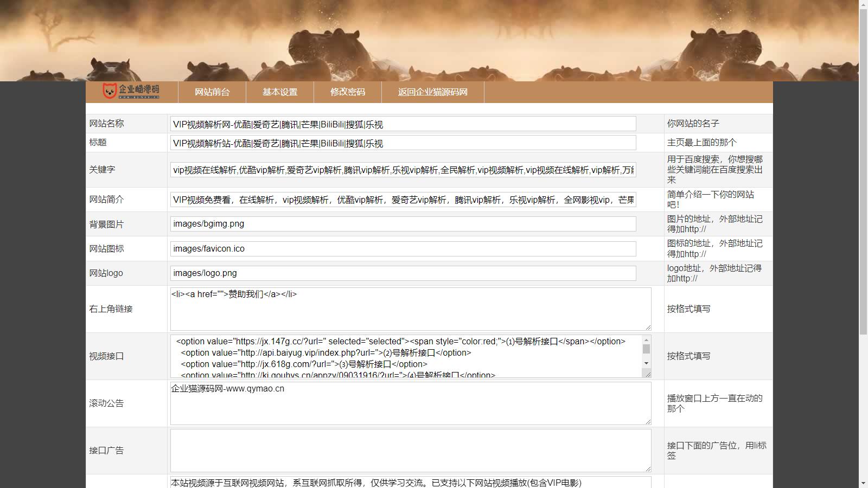Click the 网站名称 input field
Viewport: 868px width, 488px height.
[x=403, y=124]
